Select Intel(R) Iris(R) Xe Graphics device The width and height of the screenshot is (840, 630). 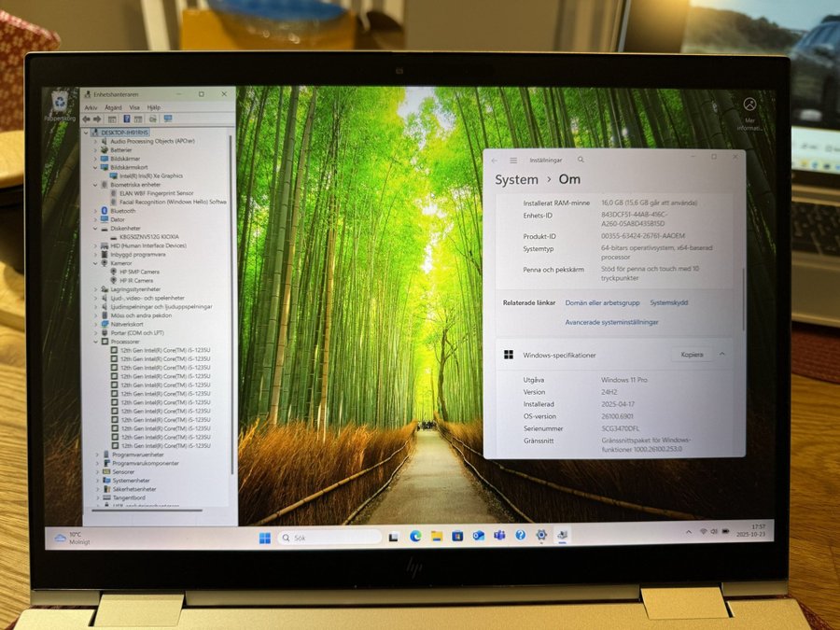150,175
